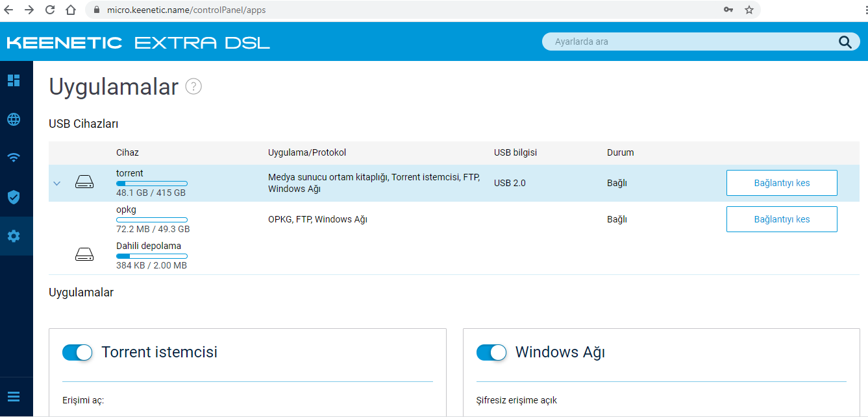Click '384 KB / 2.00 MB' size text
The width and height of the screenshot is (868, 417).
click(151, 265)
